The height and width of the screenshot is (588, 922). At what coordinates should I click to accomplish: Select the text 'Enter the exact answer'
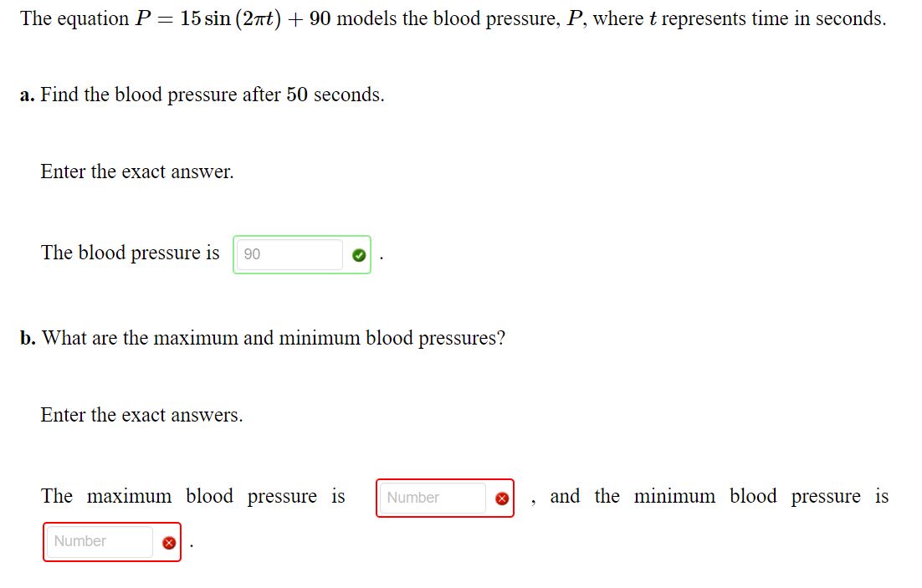[x=136, y=171]
